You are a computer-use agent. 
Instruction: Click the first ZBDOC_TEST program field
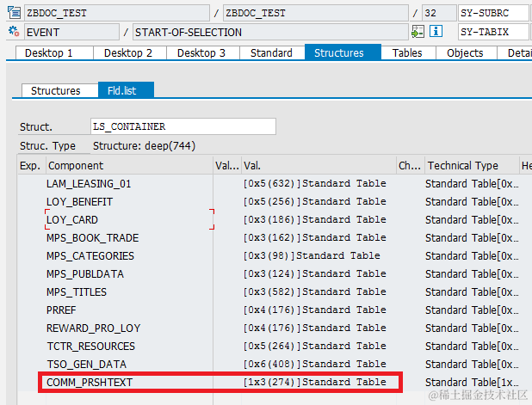[117, 13]
